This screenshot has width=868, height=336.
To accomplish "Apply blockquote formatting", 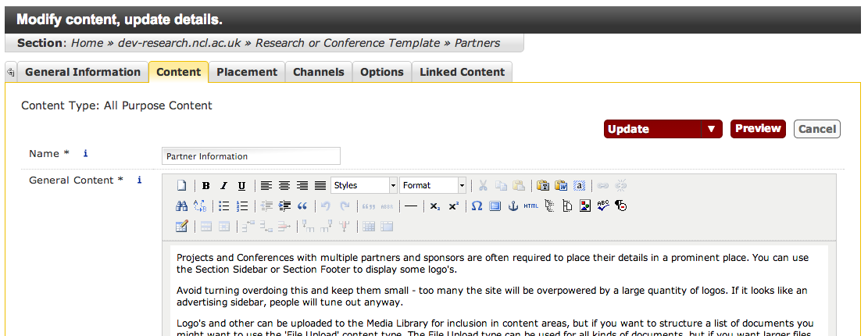I will click(302, 206).
